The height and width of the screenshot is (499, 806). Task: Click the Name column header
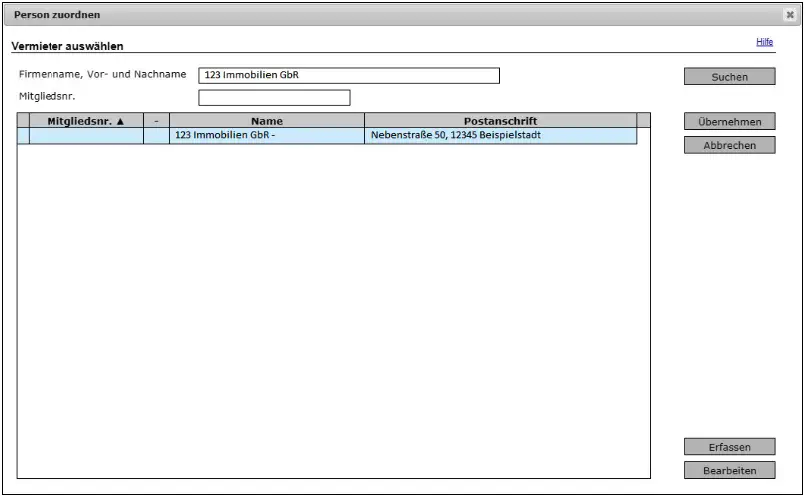coord(266,121)
